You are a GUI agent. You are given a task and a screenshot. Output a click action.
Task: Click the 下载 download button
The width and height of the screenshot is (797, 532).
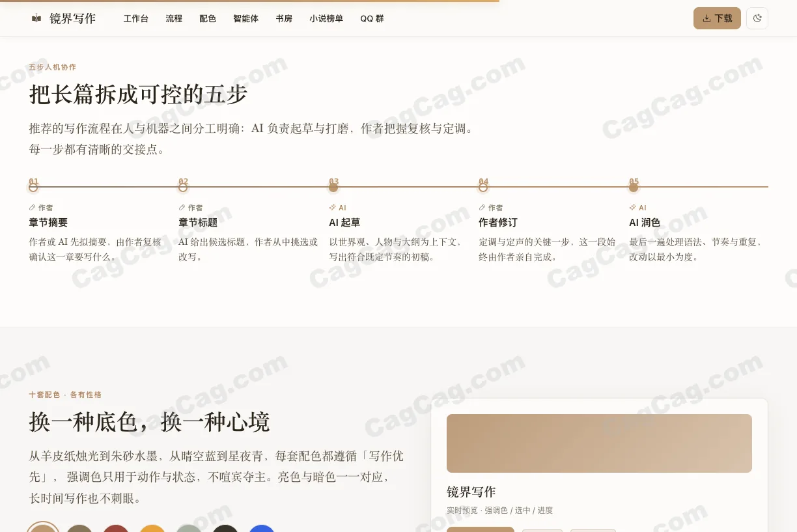coord(717,18)
